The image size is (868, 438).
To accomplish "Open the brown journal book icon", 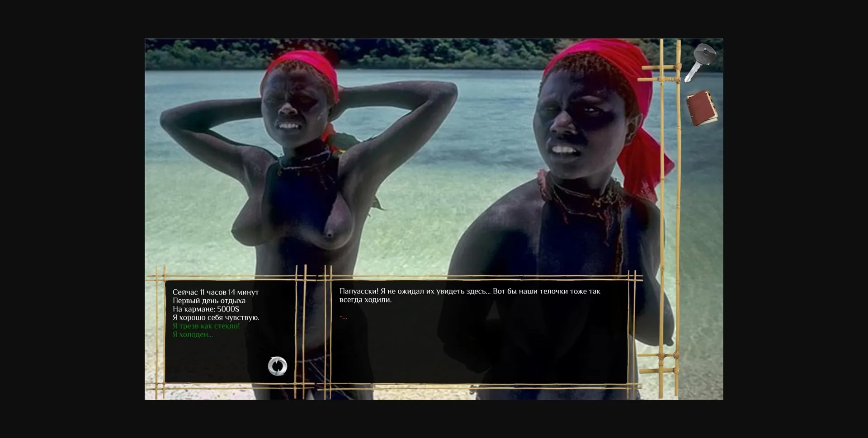I will pos(701,108).
